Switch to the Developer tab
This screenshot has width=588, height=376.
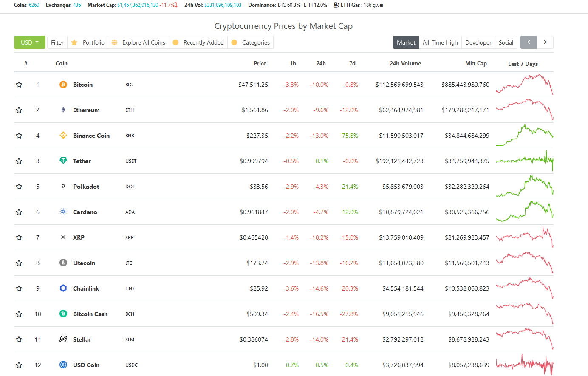[478, 42]
